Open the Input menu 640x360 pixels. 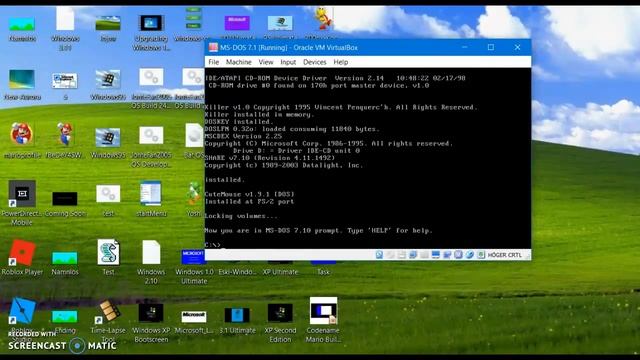[x=288, y=62]
